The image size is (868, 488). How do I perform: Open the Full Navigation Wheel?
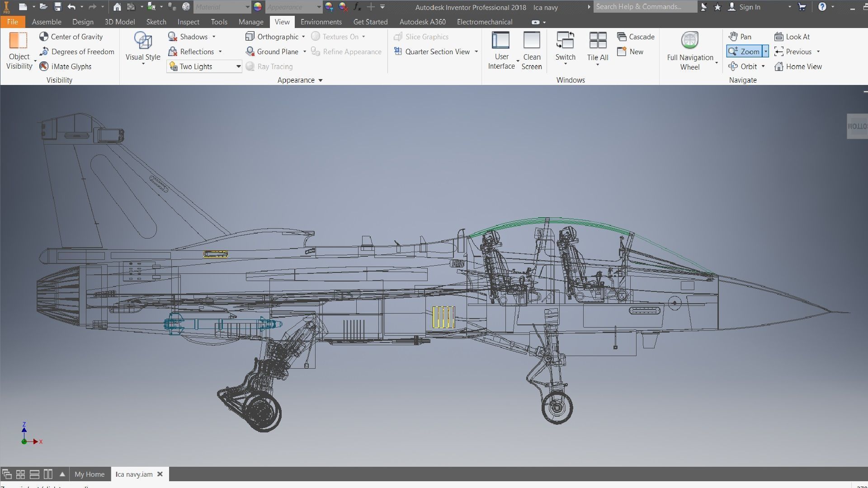[x=690, y=51]
